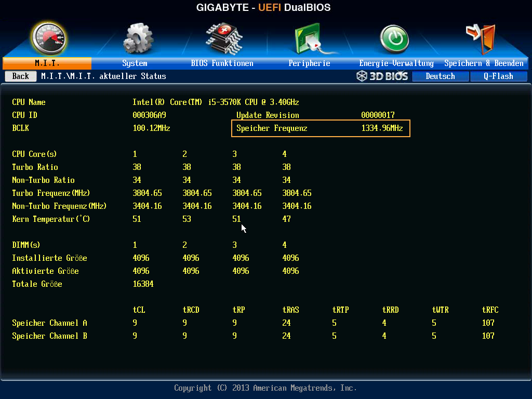
Task: Click the tWTR column header
Action: [440, 310]
